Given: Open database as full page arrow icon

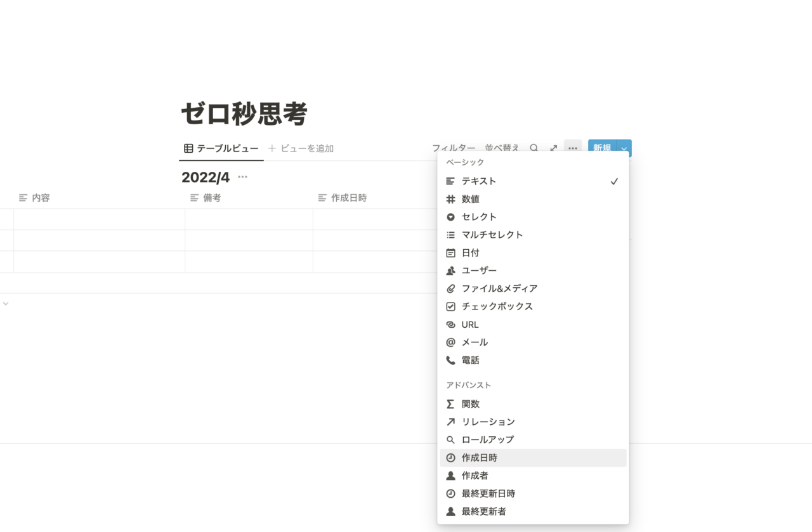Looking at the screenshot, I should [x=553, y=148].
